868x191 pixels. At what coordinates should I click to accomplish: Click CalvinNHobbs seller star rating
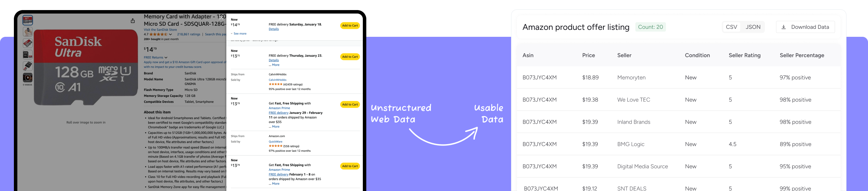coord(275,84)
